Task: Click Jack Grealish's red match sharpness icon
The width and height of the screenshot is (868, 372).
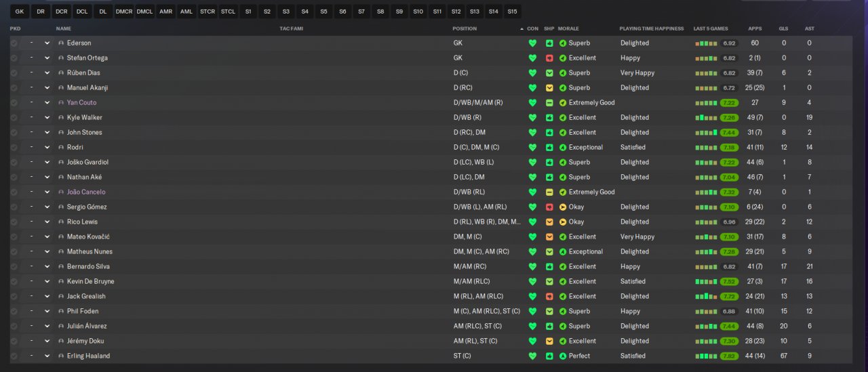Action: [x=549, y=296]
